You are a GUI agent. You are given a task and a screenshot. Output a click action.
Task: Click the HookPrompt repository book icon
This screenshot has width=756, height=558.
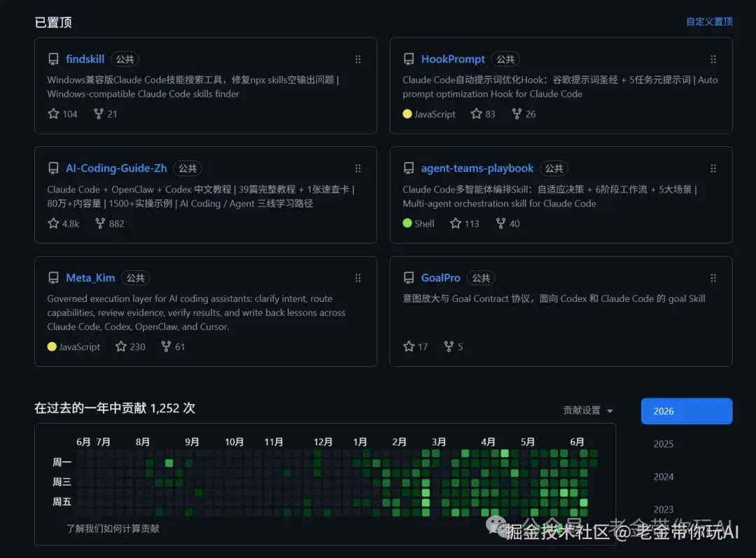click(x=408, y=59)
